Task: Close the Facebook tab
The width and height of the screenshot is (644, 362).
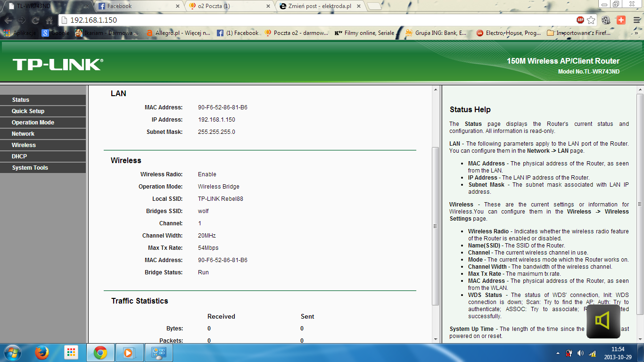Action: click(177, 6)
